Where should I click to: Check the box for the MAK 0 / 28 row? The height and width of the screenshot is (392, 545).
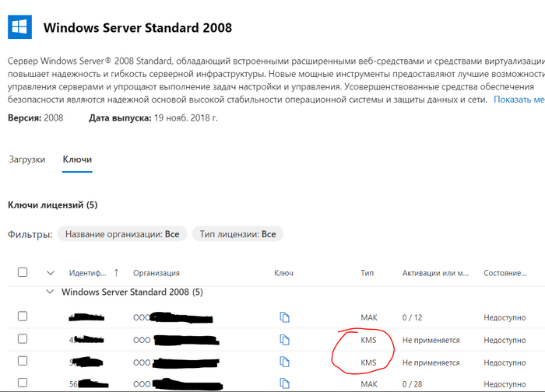[23, 383]
